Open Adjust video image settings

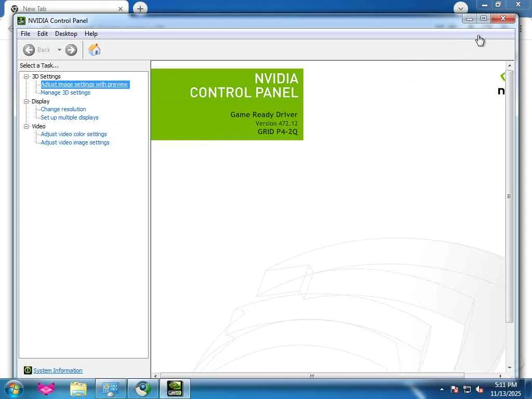[x=75, y=142]
